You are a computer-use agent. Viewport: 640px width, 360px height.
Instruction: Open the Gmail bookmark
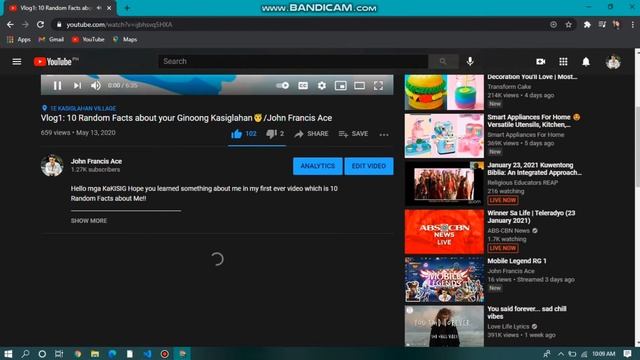(x=51, y=39)
